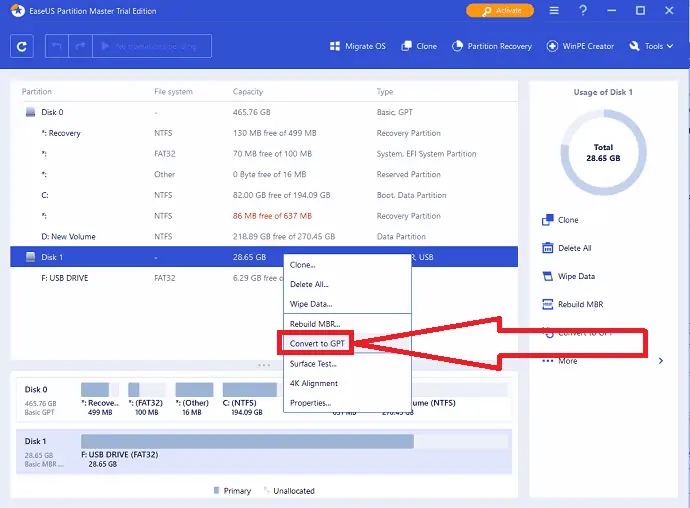Select Clone in right side panel
This screenshot has width=690, height=508.
(560, 220)
